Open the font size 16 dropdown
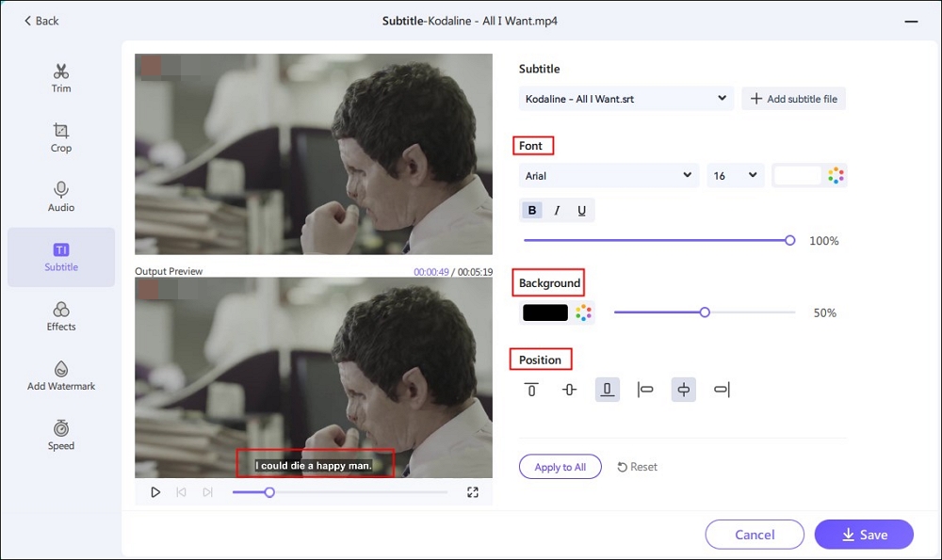Viewport: 942px width, 560px height. [735, 176]
